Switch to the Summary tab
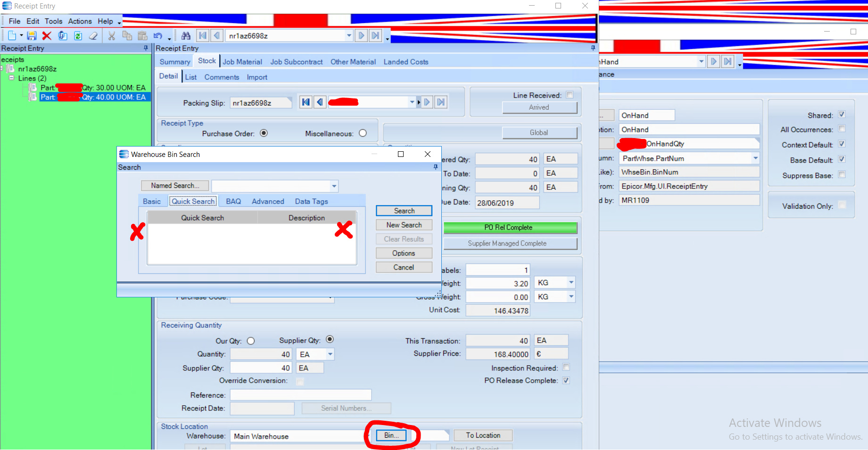Screen dimensions: 868x450 [175, 62]
